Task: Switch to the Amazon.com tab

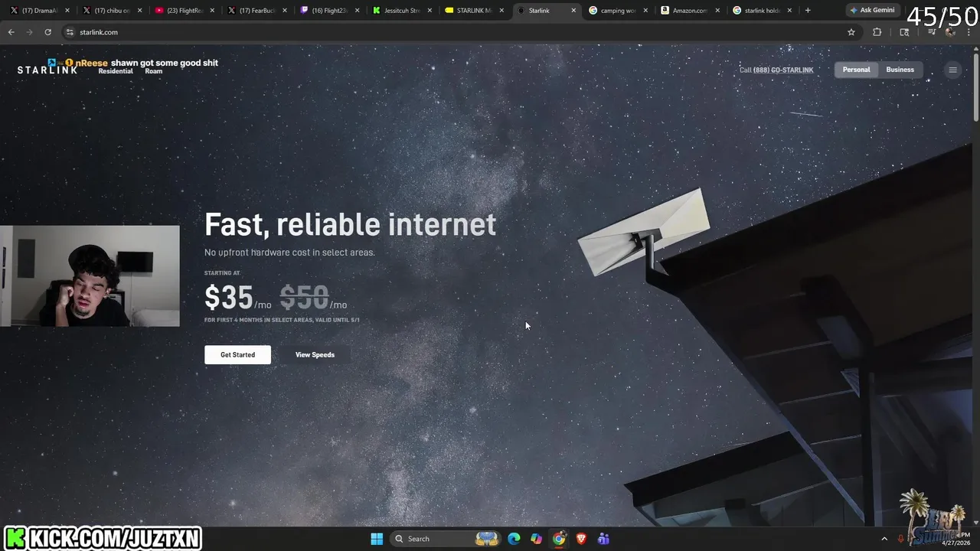Action: [x=690, y=11]
